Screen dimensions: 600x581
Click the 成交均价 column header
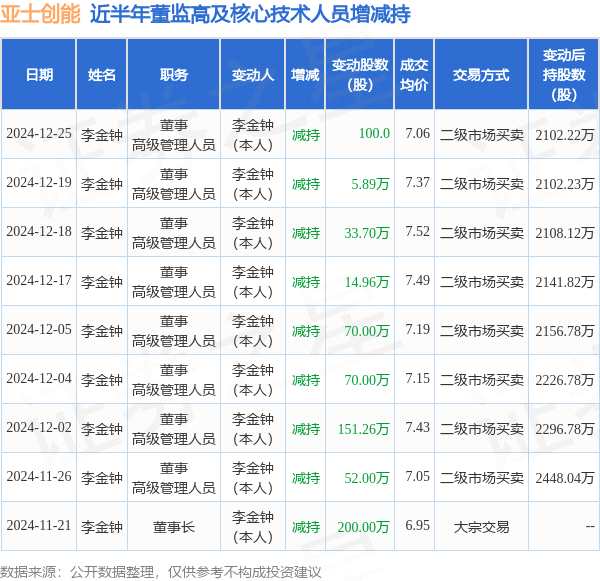(x=414, y=75)
